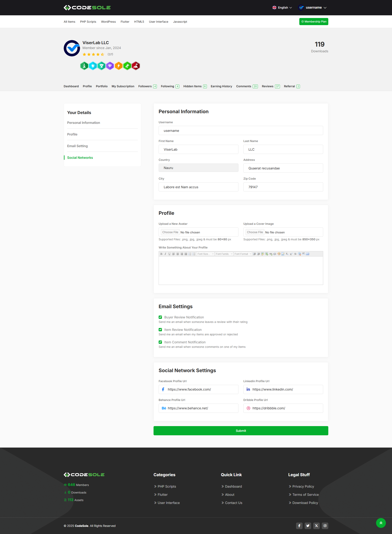Click the strikethrough icon in editor

(295, 254)
